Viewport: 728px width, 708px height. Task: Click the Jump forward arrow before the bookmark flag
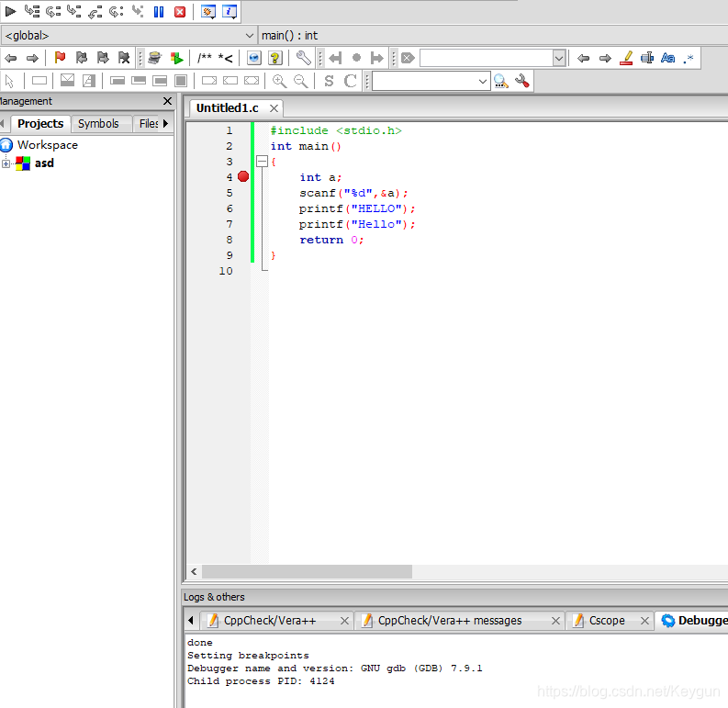pyautogui.click(x=32, y=58)
